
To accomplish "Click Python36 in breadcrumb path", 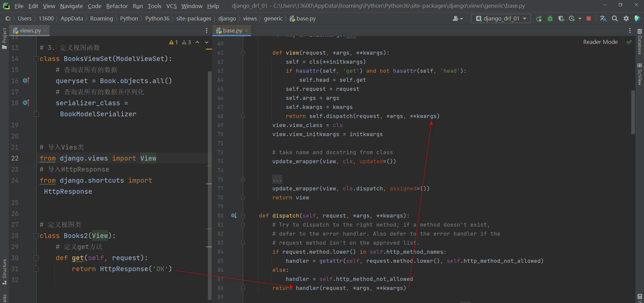I will (157, 19).
